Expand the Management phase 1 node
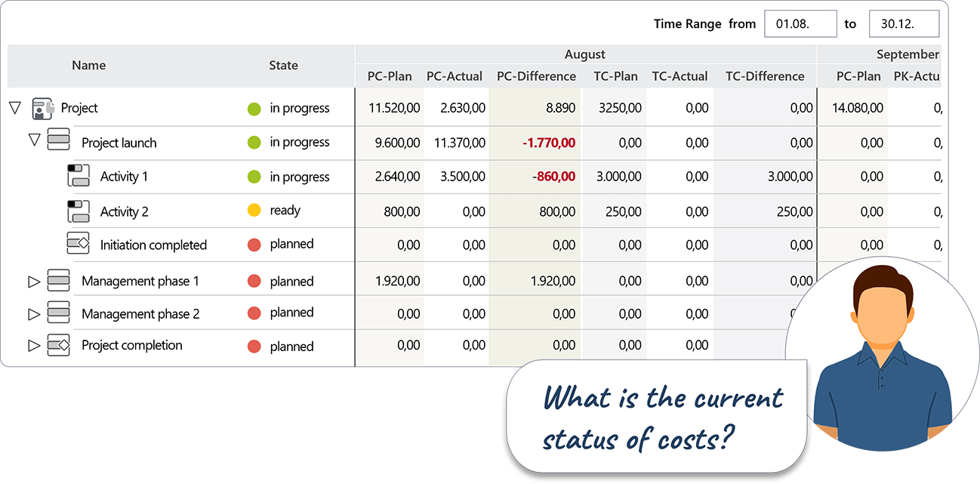The image size is (980, 484). coord(33,282)
